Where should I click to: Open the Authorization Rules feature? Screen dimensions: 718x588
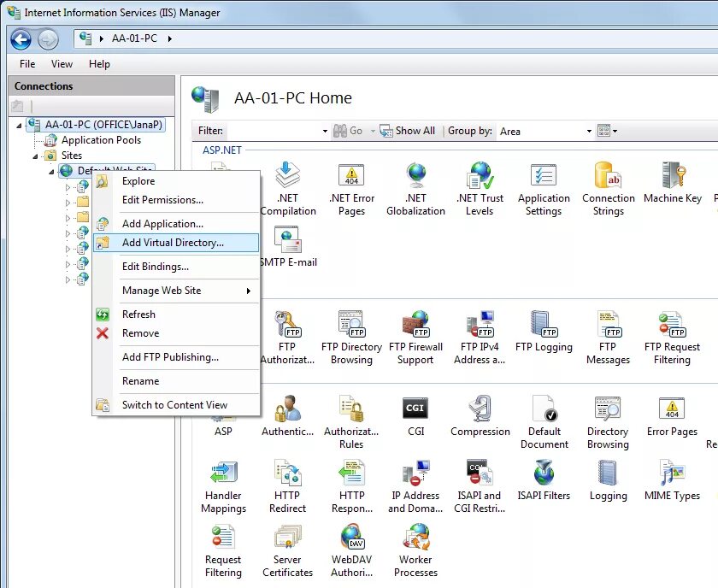(351, 421)
